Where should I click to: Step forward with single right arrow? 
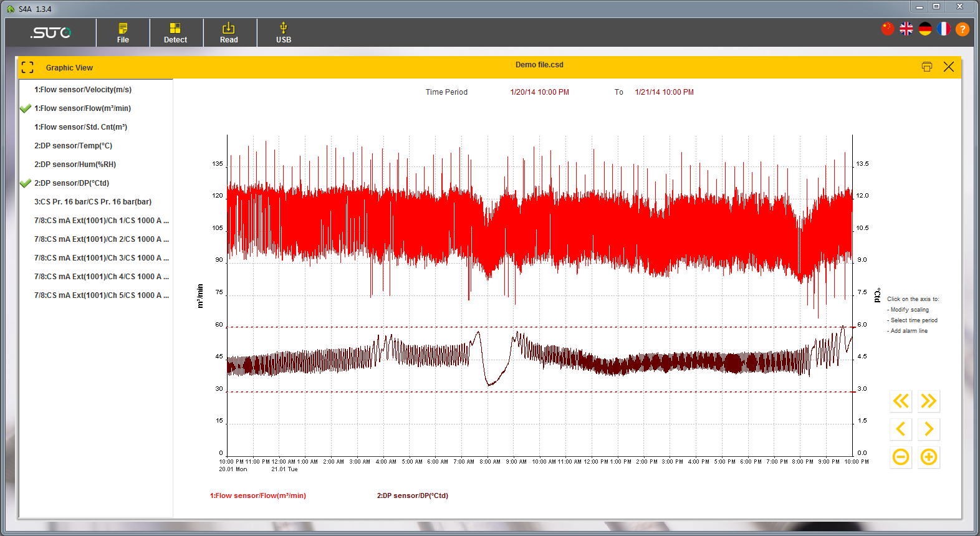pyautogui.click(x=929, y=429)
